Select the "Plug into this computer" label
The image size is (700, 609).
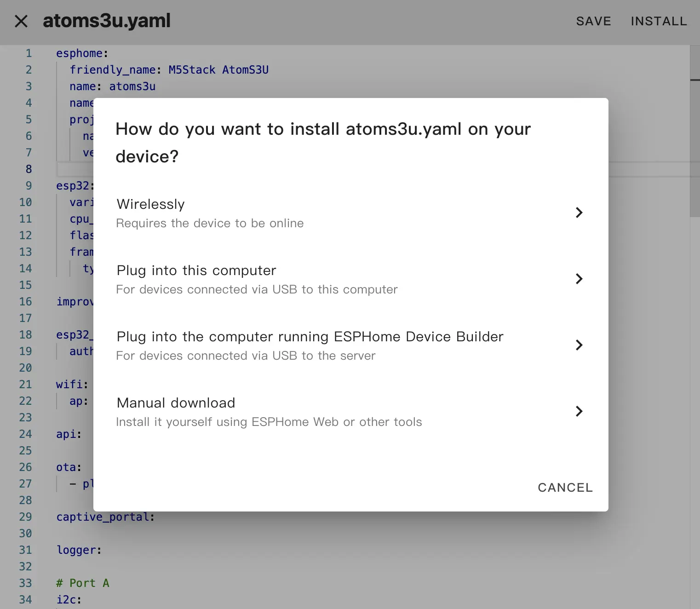196,270
